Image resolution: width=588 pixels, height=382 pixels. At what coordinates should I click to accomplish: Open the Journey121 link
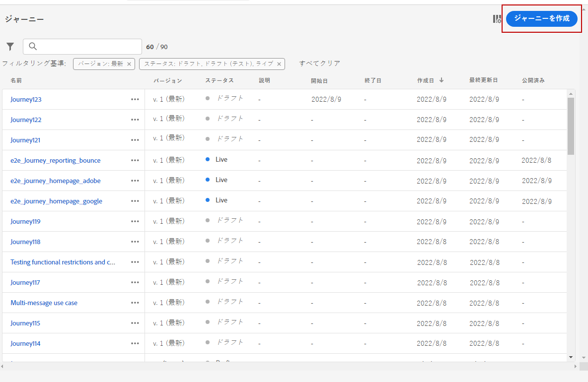[25, 140]
